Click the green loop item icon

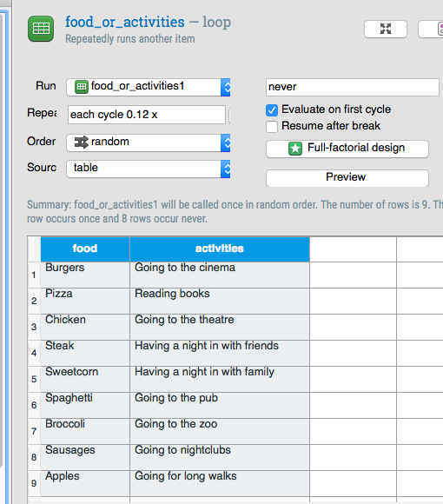(41, 29)
